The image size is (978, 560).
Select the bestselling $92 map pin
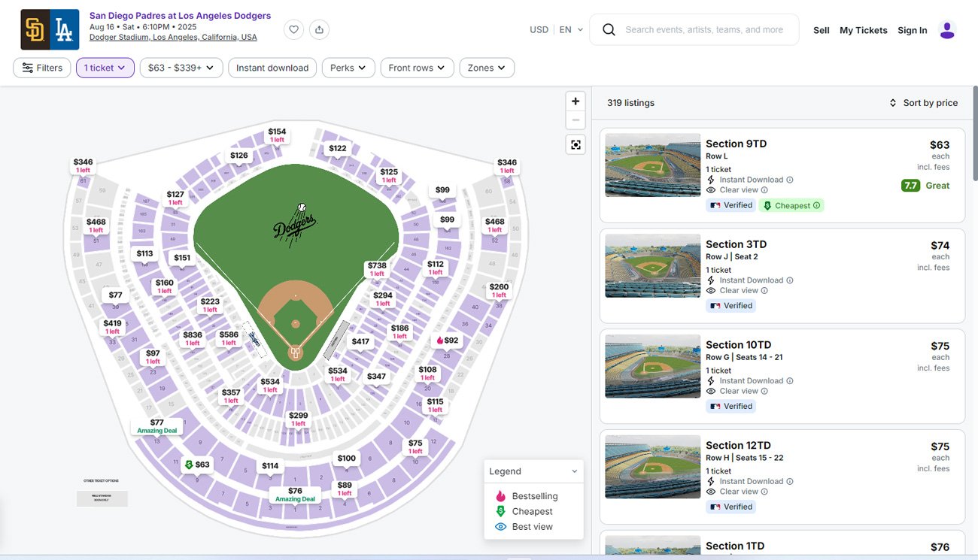tap(447, 340)
